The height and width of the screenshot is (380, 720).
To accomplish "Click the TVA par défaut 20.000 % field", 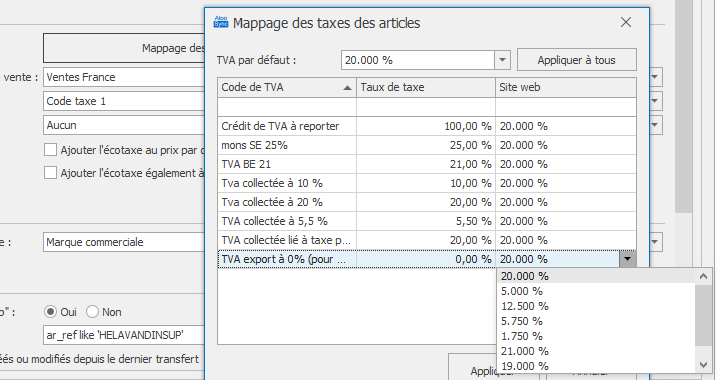I will (418, 60).
